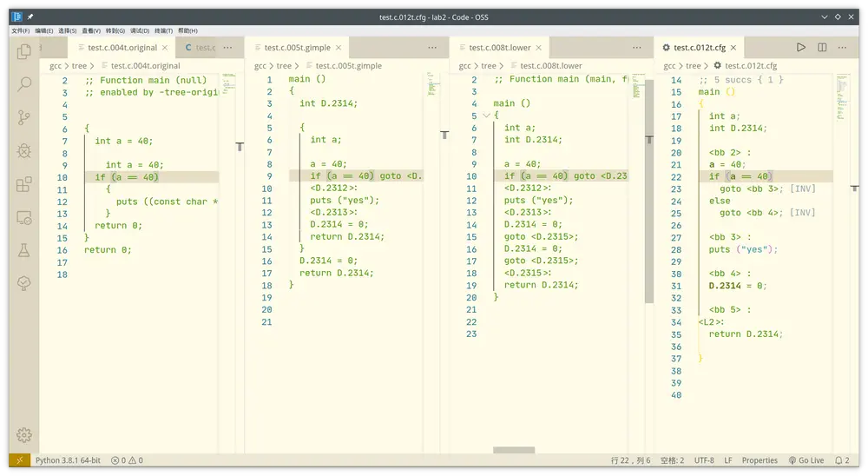Click the pin icon in title bar
868x476 pixels.
pos(30,17)
